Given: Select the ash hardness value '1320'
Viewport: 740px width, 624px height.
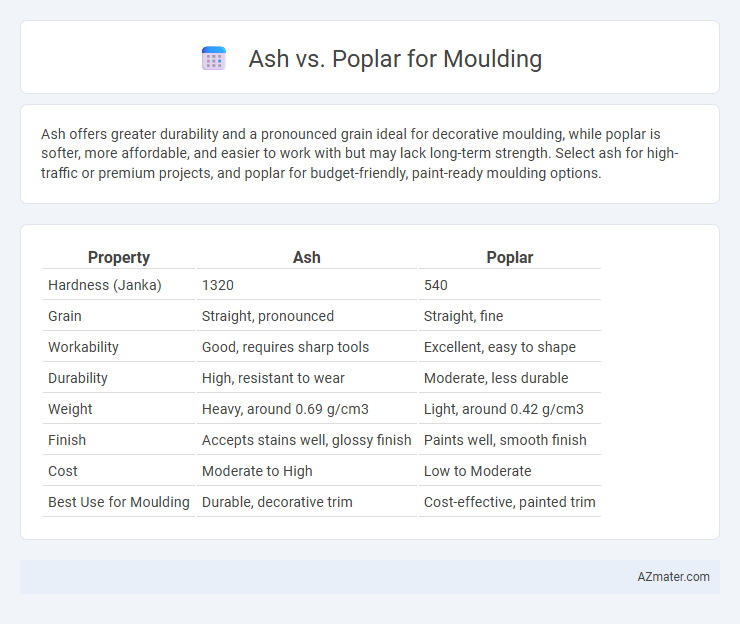Looking at the screenshot, I should (218, 285).
